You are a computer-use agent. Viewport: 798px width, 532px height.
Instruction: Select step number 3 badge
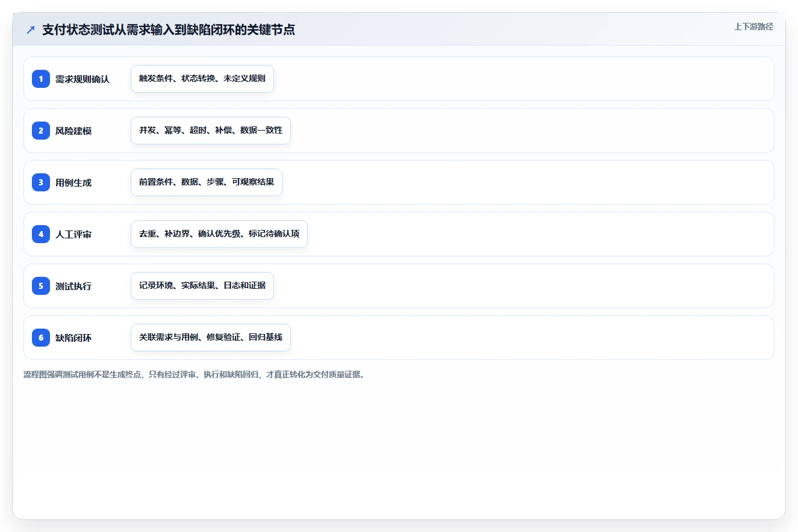tap(41, 182)
